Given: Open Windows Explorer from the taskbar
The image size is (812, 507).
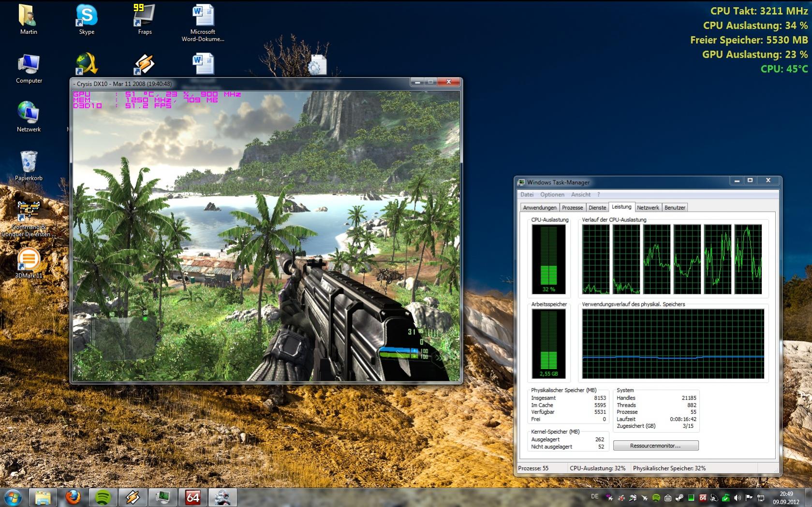Looking at the screenshot, I should coord(43,497).
